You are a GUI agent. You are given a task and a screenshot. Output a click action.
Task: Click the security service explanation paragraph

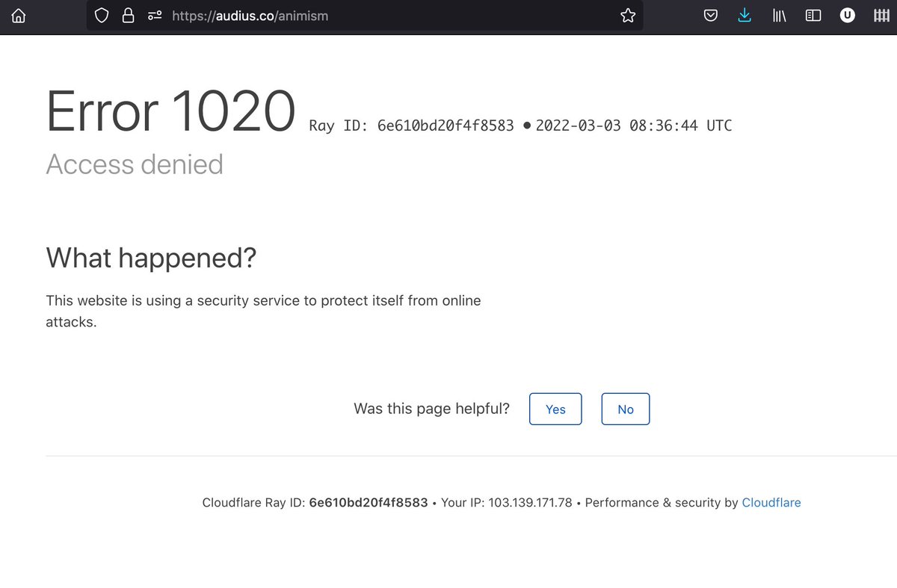(264, 312)
